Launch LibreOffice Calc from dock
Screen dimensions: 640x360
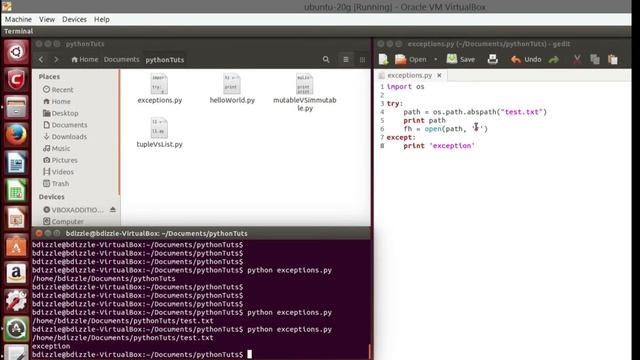point(16,190)
